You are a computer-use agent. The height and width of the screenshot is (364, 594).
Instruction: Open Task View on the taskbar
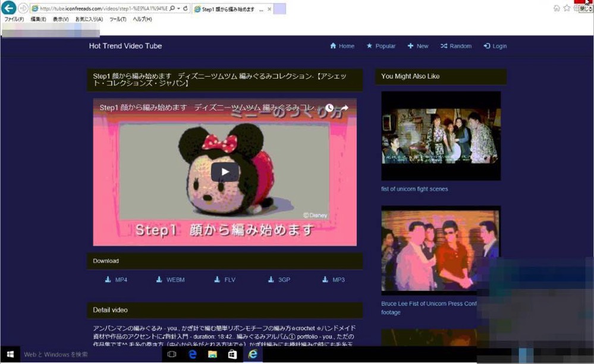(x=172, y=354)
